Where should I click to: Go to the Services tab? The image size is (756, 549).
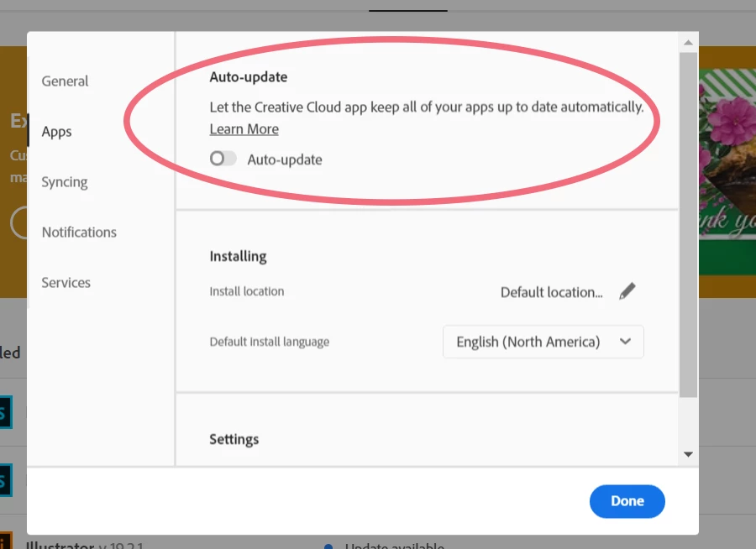point(66,282)
